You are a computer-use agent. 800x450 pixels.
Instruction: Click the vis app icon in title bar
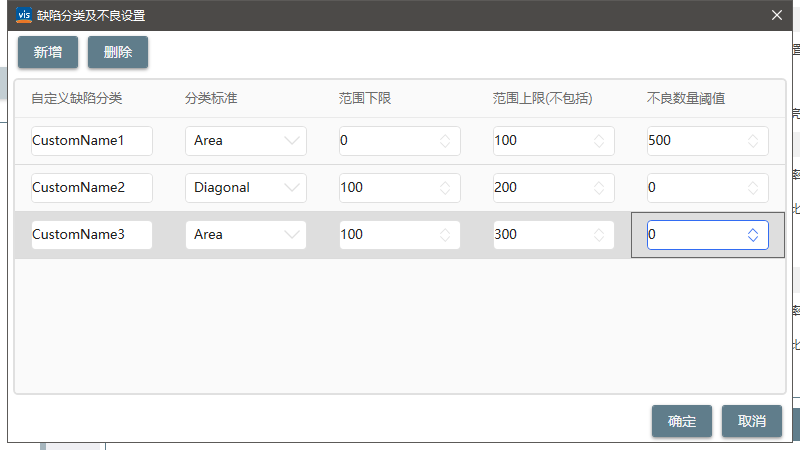coord(24,15)
